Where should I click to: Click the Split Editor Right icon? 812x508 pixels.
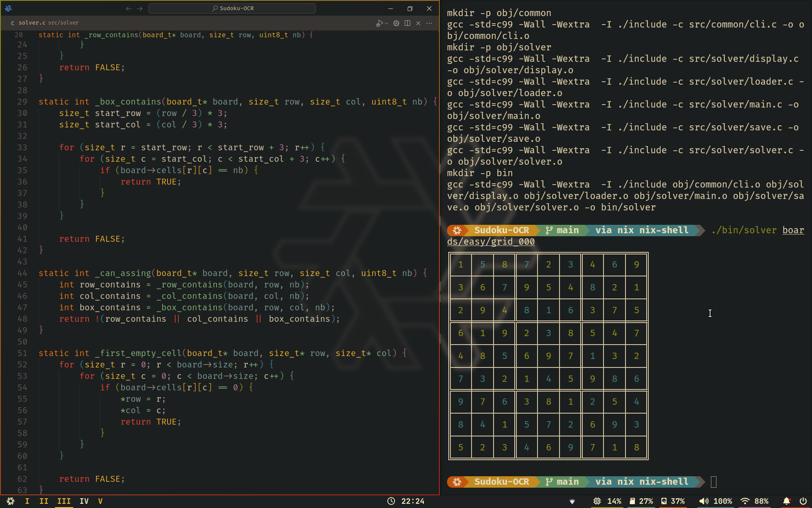click(x=407, y=23)
